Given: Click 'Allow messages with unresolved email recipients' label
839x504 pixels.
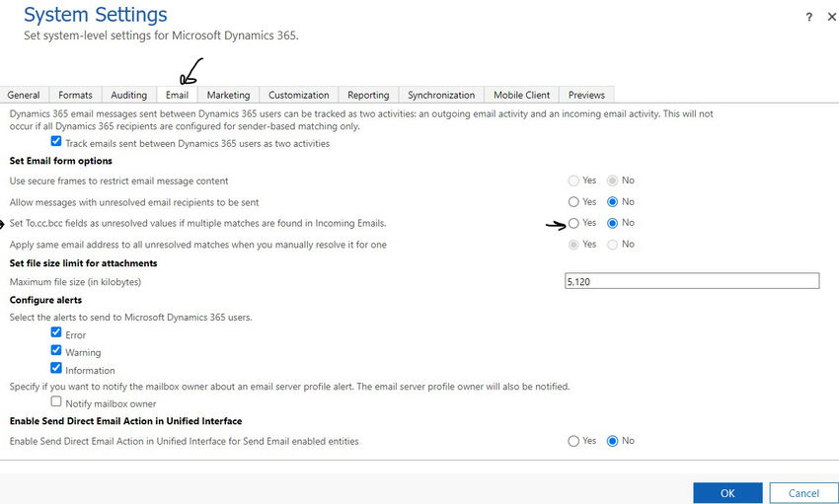Looking at the screenshot, I should coord(134,202).
